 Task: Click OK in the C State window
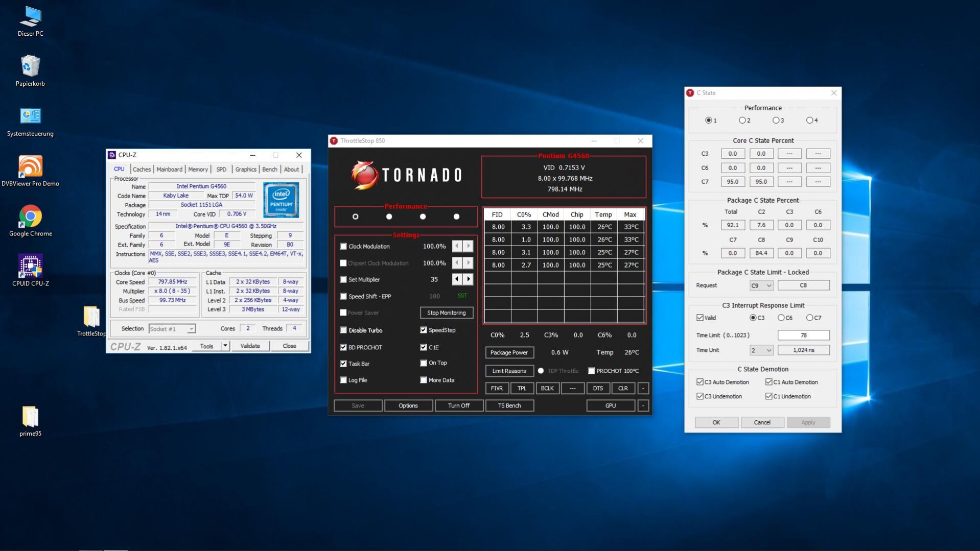click(716, 423)
